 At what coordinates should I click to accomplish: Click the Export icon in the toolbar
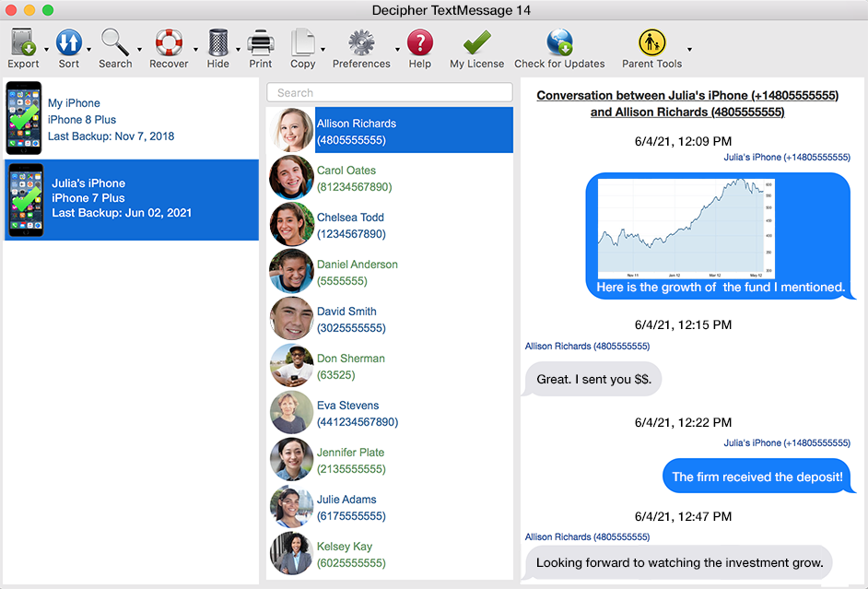click(20, 41)
